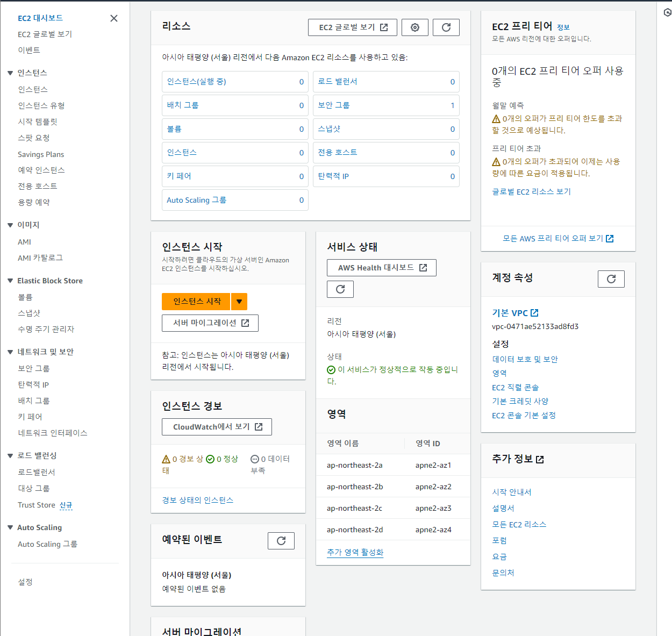Viewport: 672px width, 636px height.
Task: Click 기본 크레딧 사양 link
Action: (x=520, y=402)
